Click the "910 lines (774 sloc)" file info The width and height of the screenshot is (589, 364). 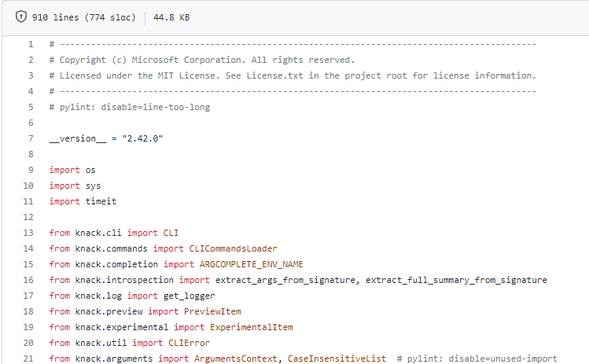83,17
